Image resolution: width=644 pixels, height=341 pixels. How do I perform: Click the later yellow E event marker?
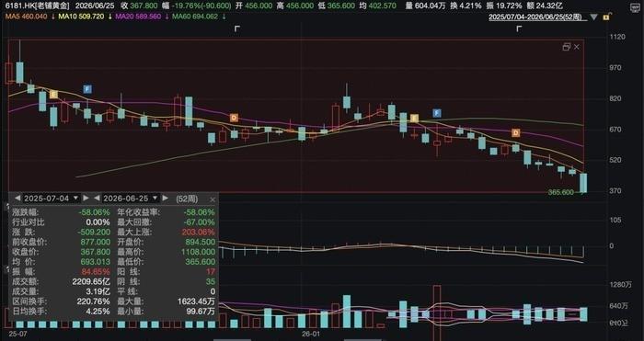(x=414, y=119)
